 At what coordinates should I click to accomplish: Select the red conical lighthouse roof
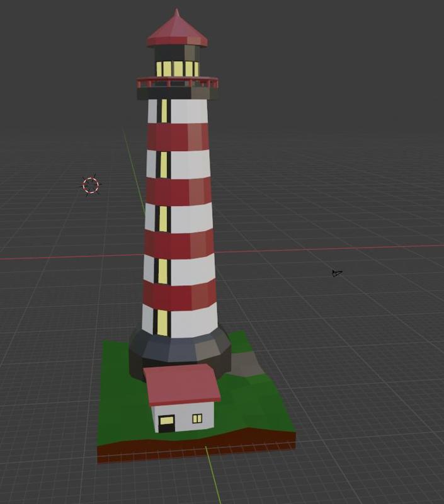click(178, 29)
